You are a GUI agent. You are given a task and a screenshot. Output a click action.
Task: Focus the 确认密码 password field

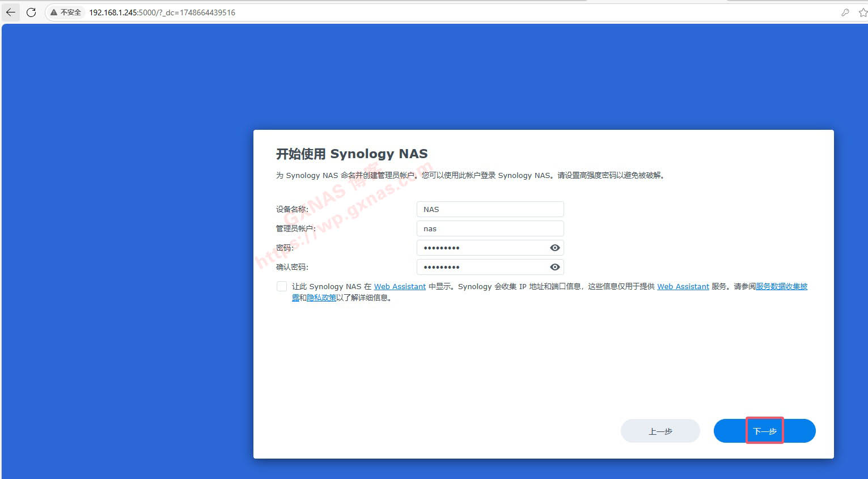pyautogui.click(x=482, y=267)
